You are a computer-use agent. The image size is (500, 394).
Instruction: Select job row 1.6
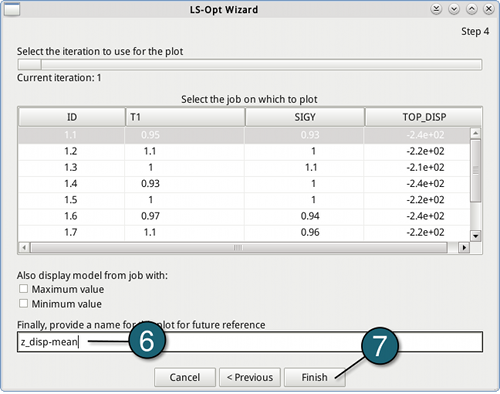(x=244, y=216)
